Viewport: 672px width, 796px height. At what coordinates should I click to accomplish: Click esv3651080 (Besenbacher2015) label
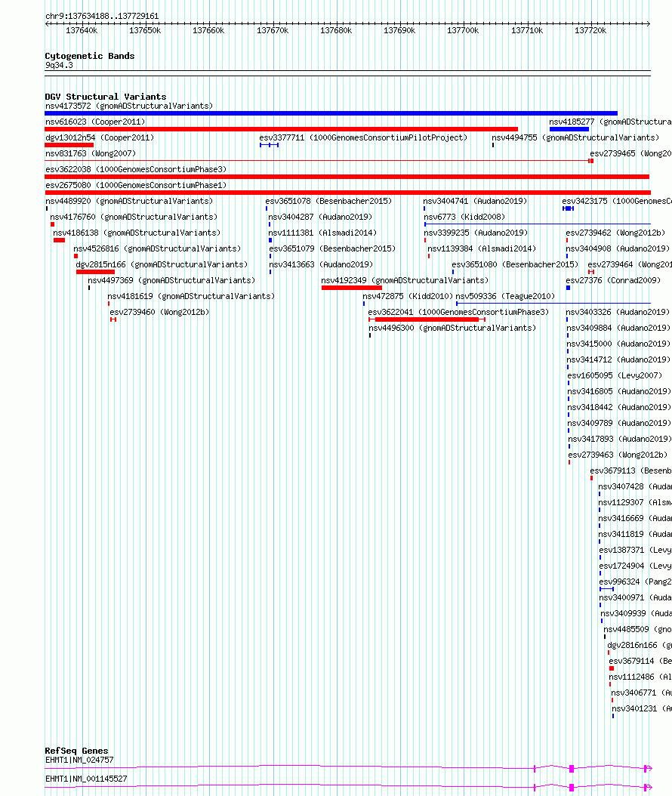515,264
